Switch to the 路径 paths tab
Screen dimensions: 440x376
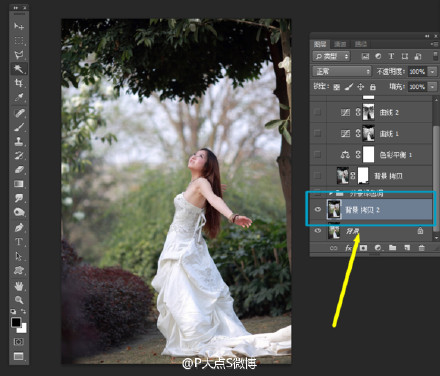click(360, 44)
